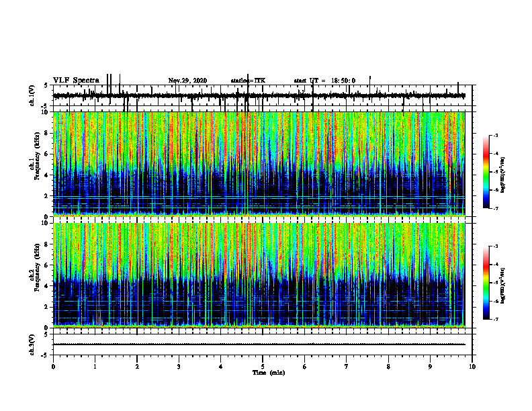Screen dimensions: 532x411
Task: Click the ch.2 spectrogram color bar
Action: [x=486, y=283]
